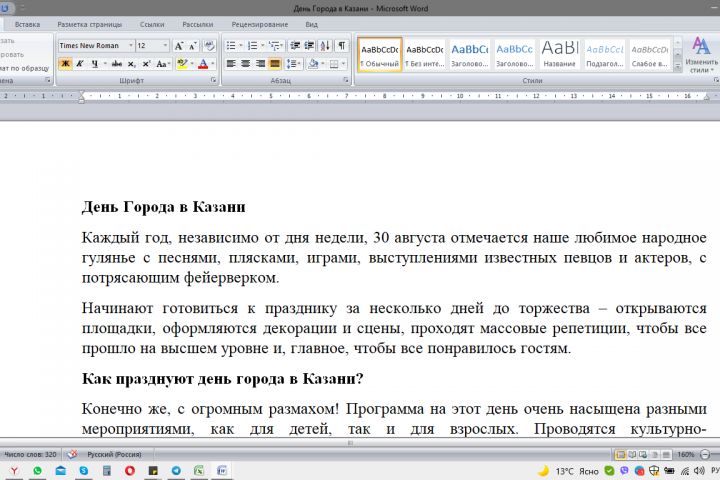The image size is (720, 480).
Task: Open the Рецензирование ribbon tab
Action: tap(259, 24)
